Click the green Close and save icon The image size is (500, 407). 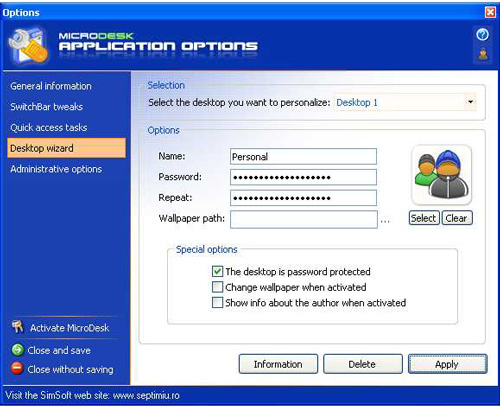[x=18, y=350]
